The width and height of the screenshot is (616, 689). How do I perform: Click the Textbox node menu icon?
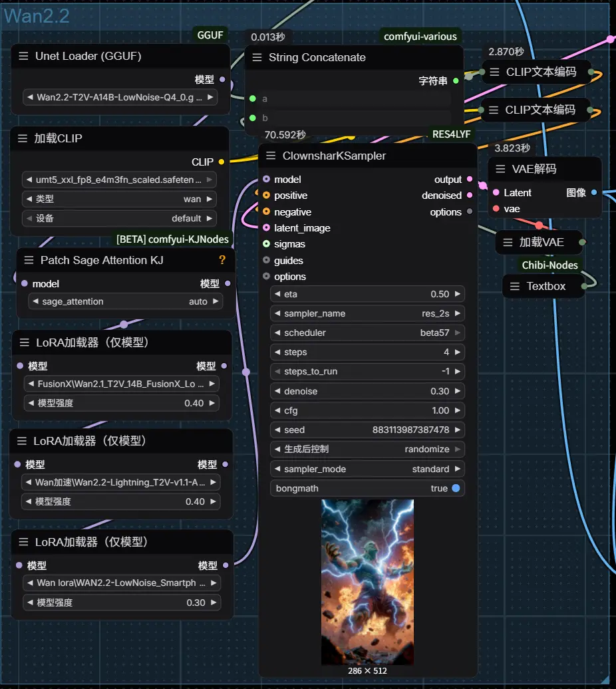pyautogui.click(x=515, y=286)
